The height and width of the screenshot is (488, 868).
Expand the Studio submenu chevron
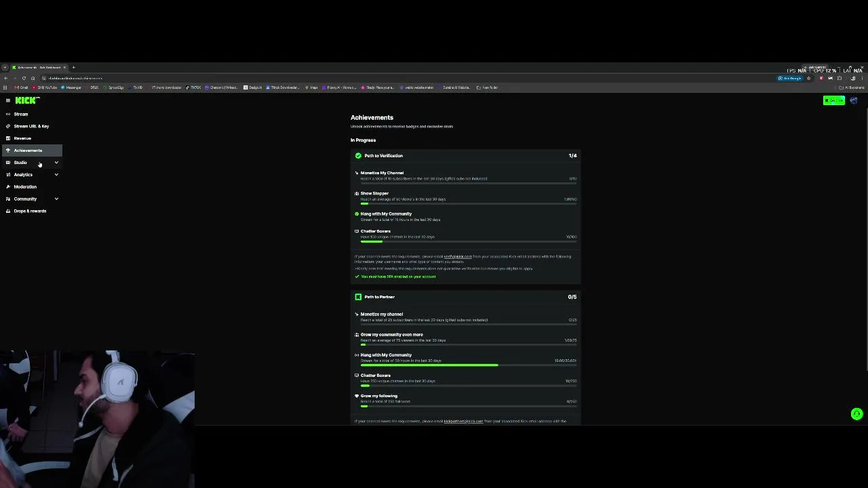56,163
